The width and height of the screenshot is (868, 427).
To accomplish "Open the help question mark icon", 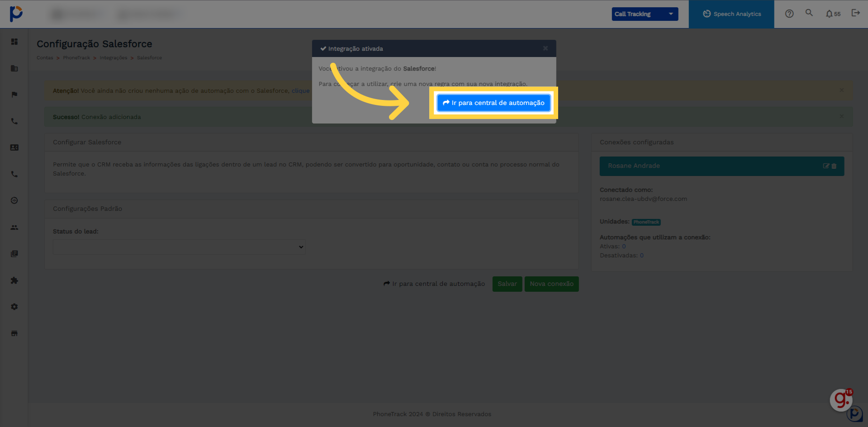I will (x=789, y=14).
